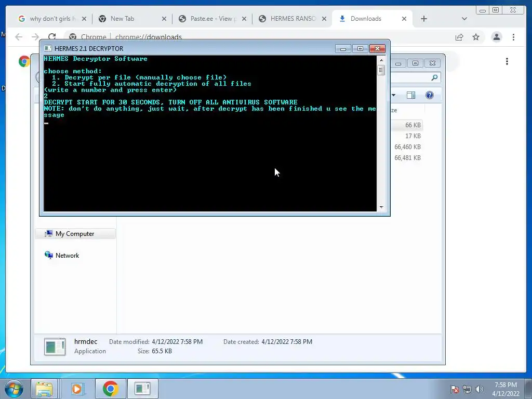Click the hrmdec application thumbnail in details pane
532x399 pixels.
tap(55, 347)
